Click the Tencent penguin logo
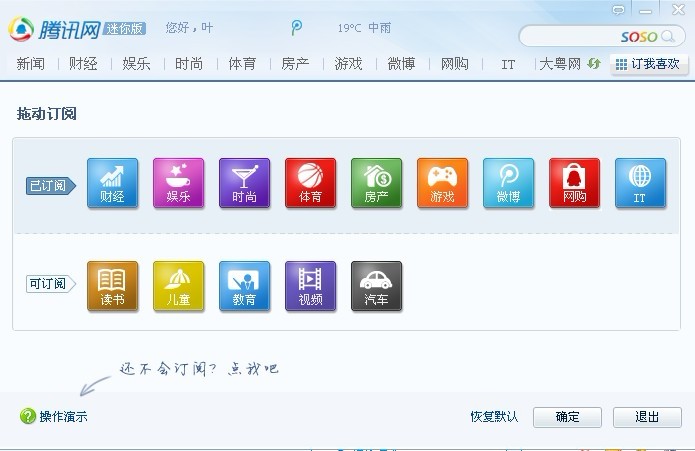The height and width of the screenshot is (451, 695). (21, 29)
